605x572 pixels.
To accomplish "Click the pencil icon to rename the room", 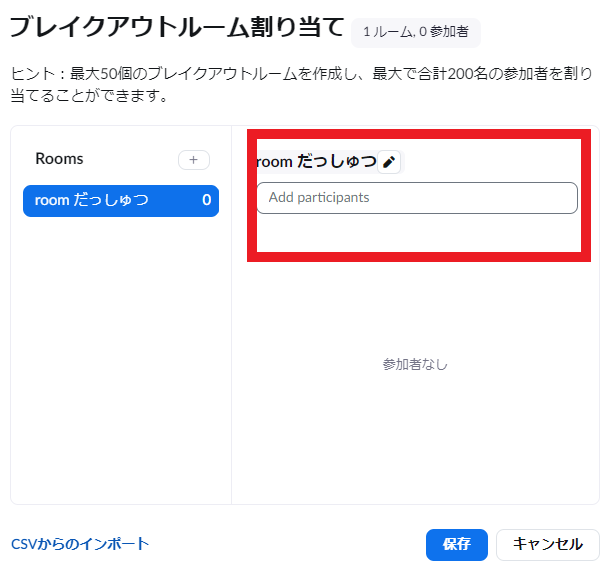I will tap(389, 162).
